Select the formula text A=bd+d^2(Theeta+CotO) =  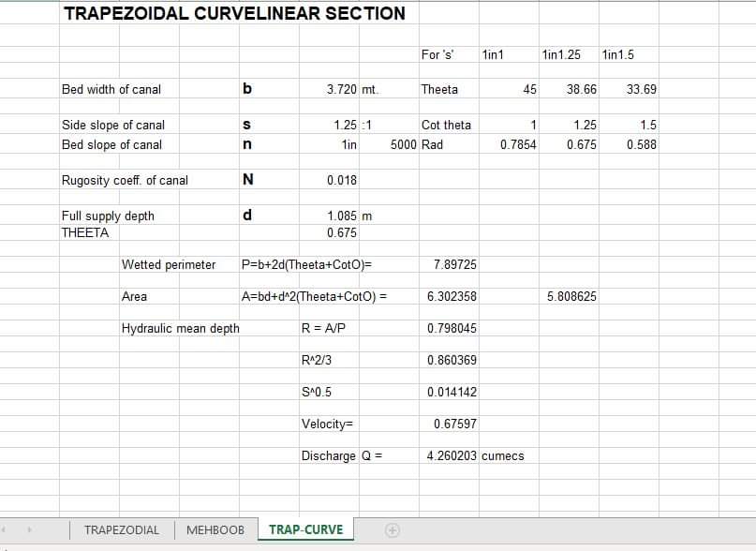(x=314, y=296)
